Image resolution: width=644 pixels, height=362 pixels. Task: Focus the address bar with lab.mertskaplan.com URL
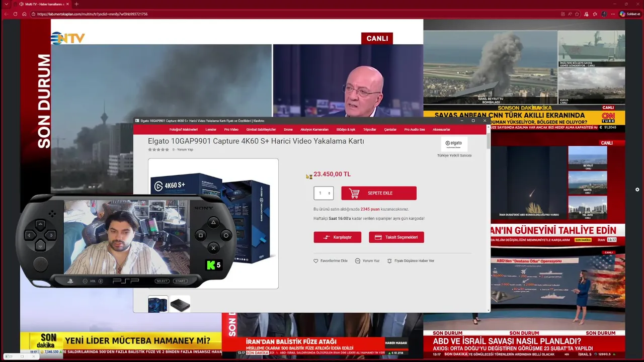297,14
